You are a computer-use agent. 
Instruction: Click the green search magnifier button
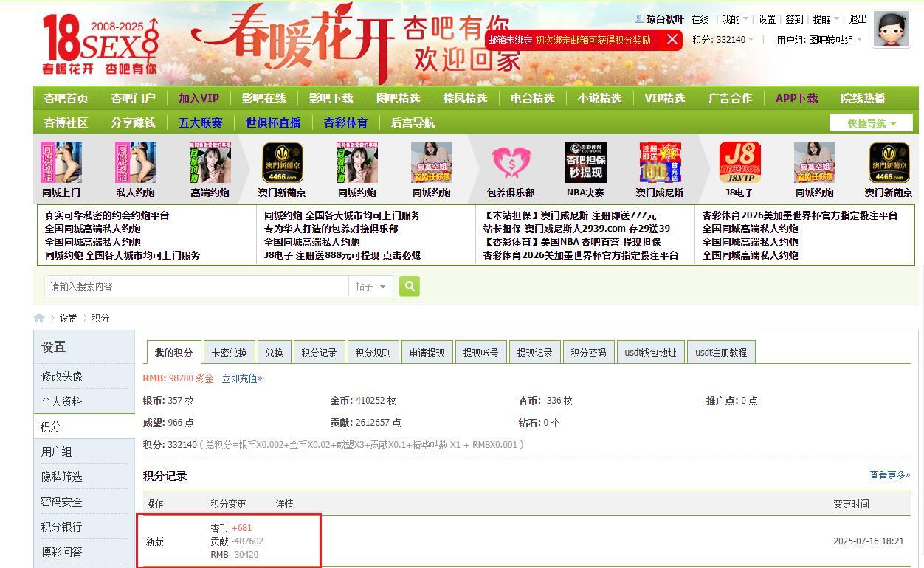click(410, 286)
